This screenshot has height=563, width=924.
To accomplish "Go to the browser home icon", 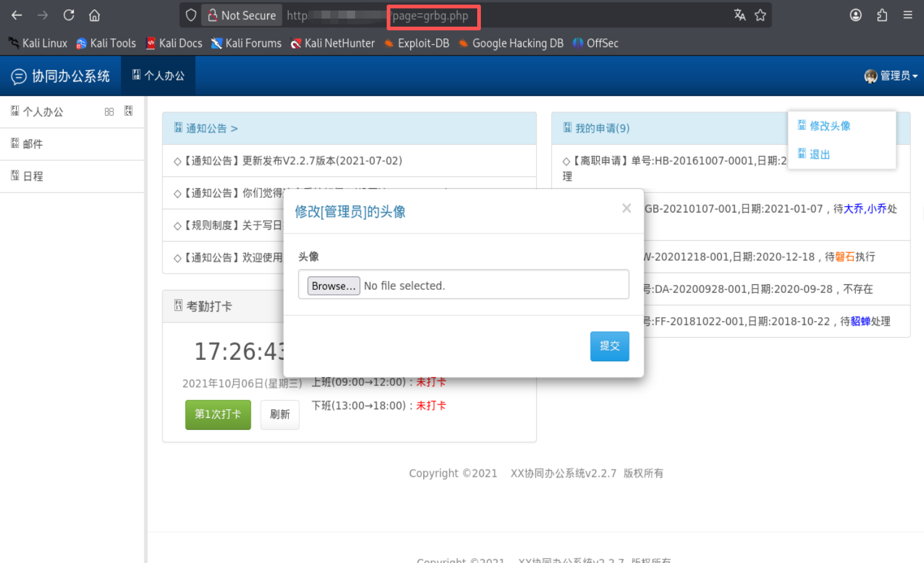I will tap(94, 15).
